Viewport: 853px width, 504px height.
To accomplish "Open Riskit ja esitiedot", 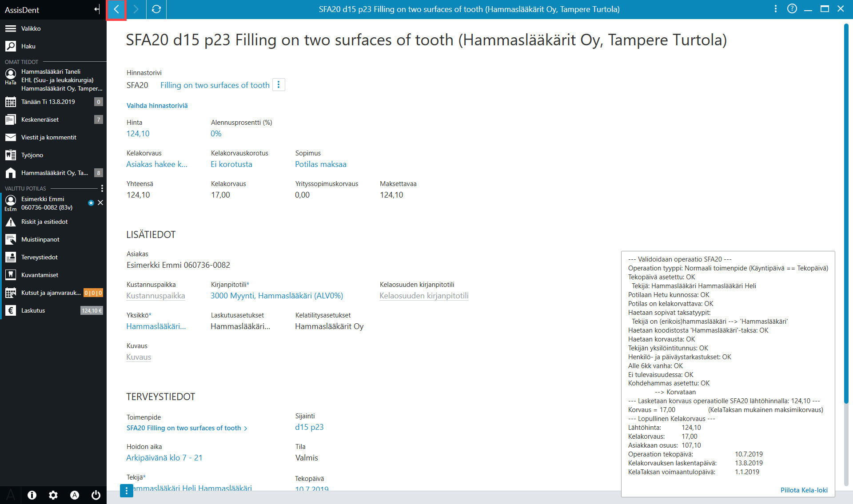I will (x=53, y=222).
